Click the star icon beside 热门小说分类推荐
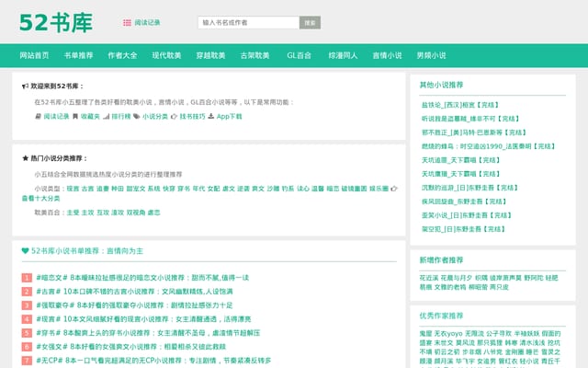This screenshot has height=368, width=588. [x=25, y=158]
